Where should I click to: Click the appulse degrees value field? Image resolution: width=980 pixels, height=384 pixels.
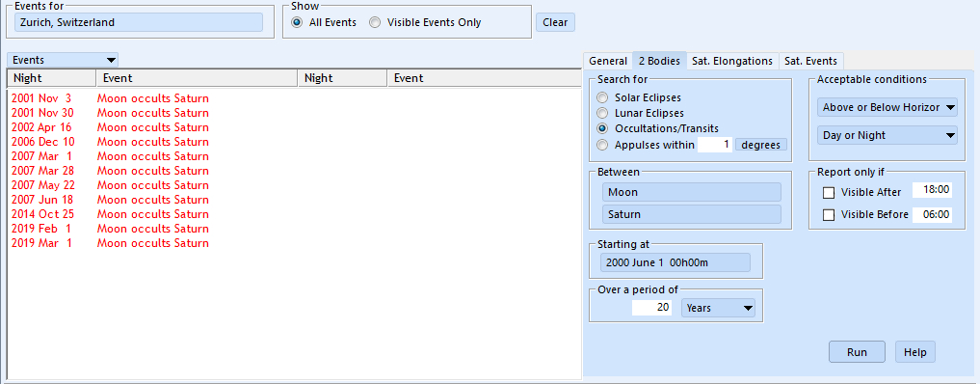coord(715,145)
